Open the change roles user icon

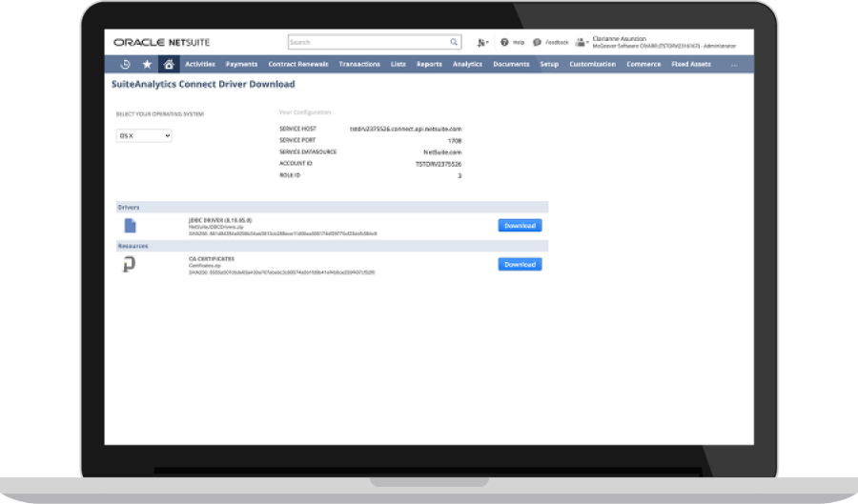582,42
